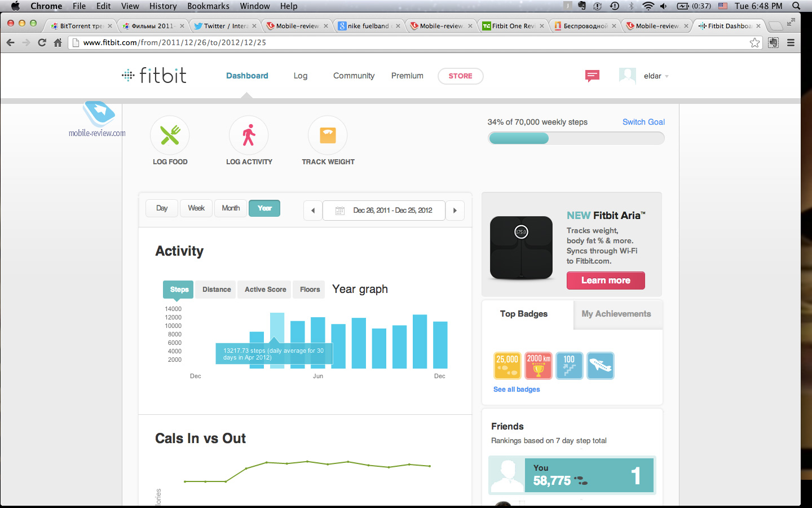Click the Learn more button
812x508 pixels.
[x=606, y=281]
